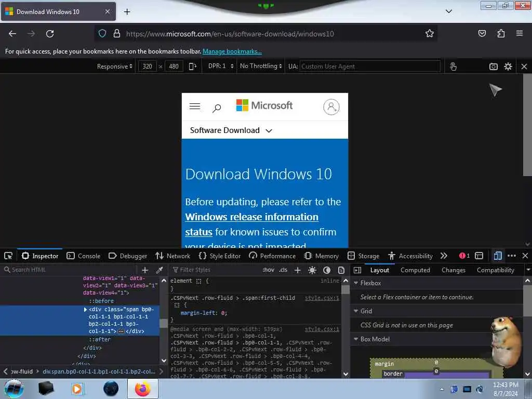Image resolution: width=532 pixels, height=399 pixels.
Task: Open the tracking protection shield icon
Action: tap(102, 33)
